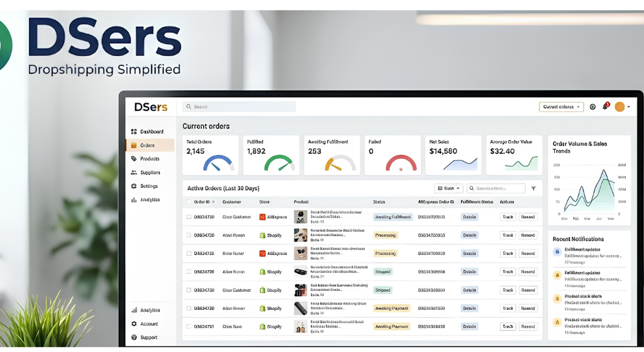Click the help circle icon in header
Viewport: 644px width, 352px height.
click(x=592, y=107)
